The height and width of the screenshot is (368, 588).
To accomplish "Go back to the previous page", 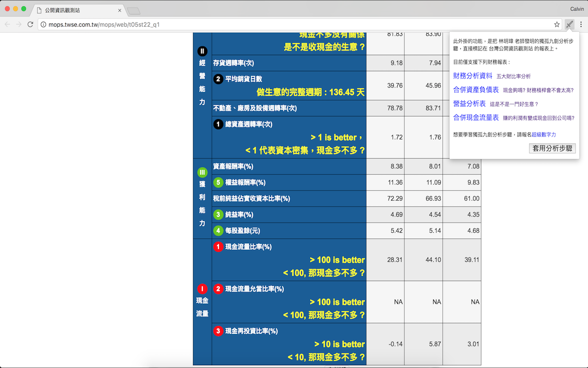I will (7, 24).
